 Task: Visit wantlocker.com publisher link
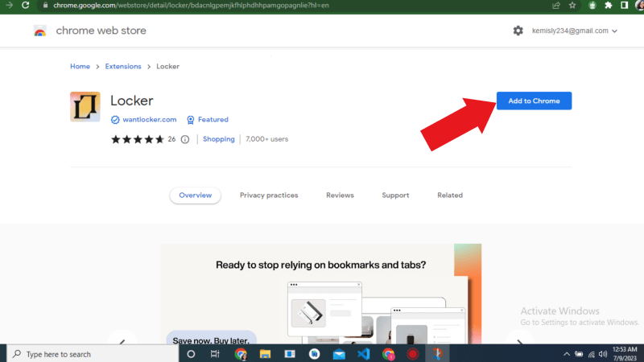click(150, 119)
